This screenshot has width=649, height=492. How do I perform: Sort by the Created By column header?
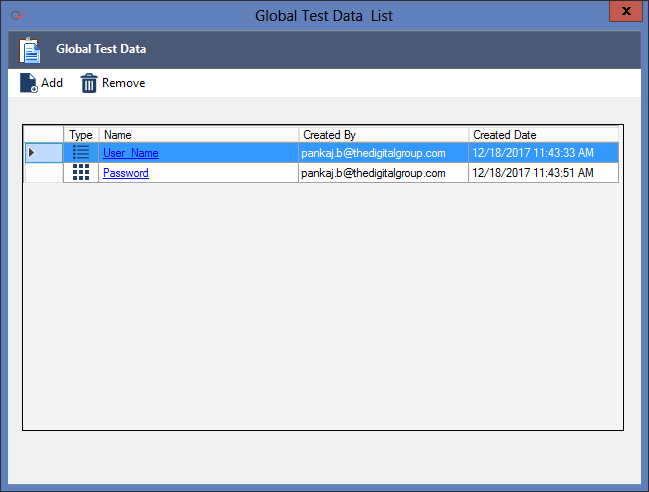[x=384, y=135]
